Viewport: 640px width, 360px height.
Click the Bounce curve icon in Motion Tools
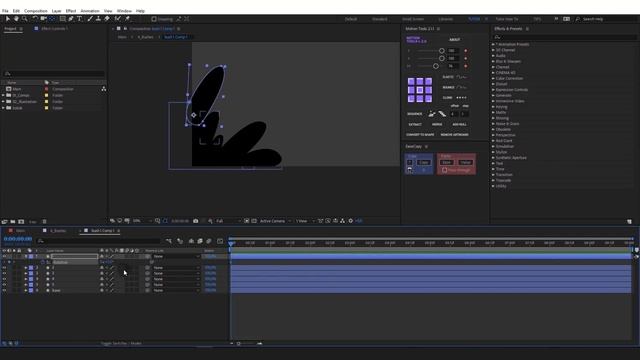point(461,87)
